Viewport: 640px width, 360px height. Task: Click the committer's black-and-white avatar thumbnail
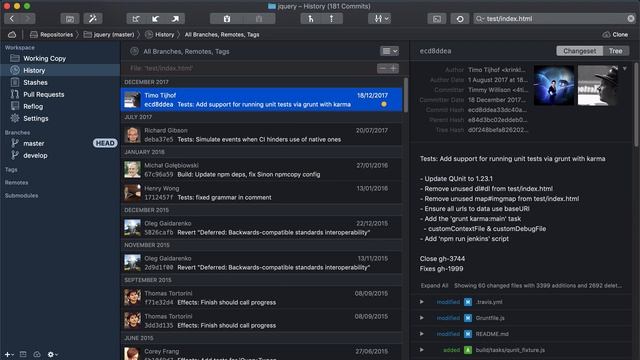(598, 85)
